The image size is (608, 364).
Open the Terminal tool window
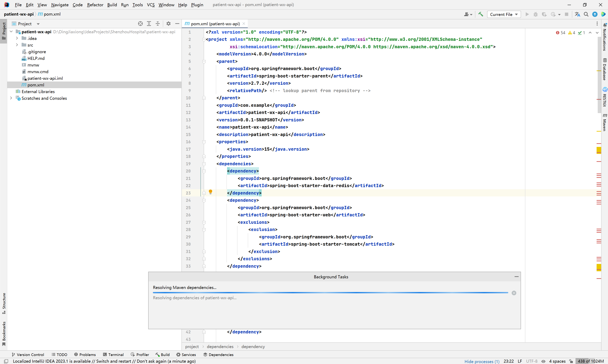coord(113,355)
